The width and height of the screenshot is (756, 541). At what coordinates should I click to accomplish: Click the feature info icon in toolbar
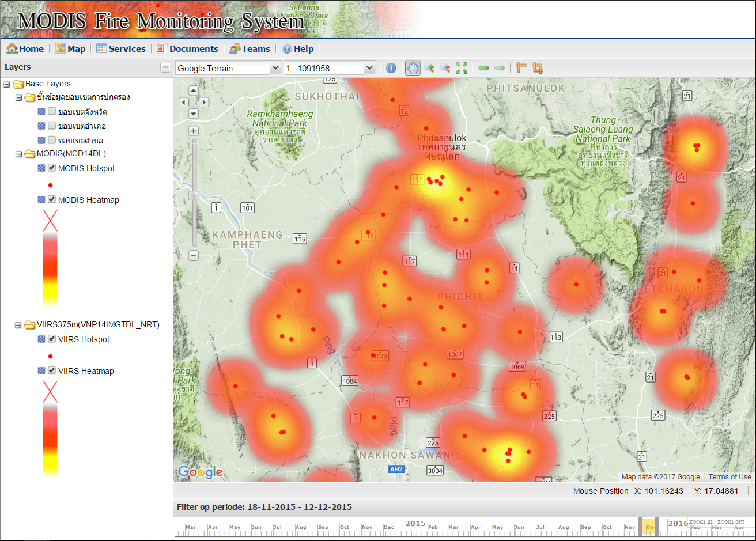click(x=391, y=68)
